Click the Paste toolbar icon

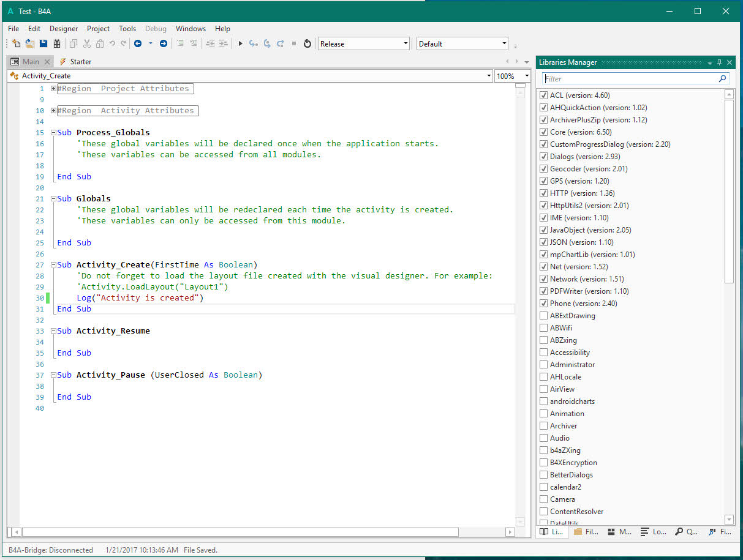pyautogui.click(x=100, y=43)
